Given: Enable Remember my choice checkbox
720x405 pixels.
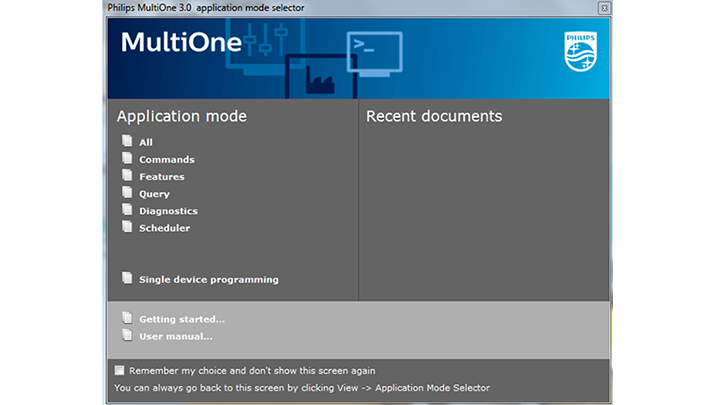Looking at the screenshot, I should (119, 370).
